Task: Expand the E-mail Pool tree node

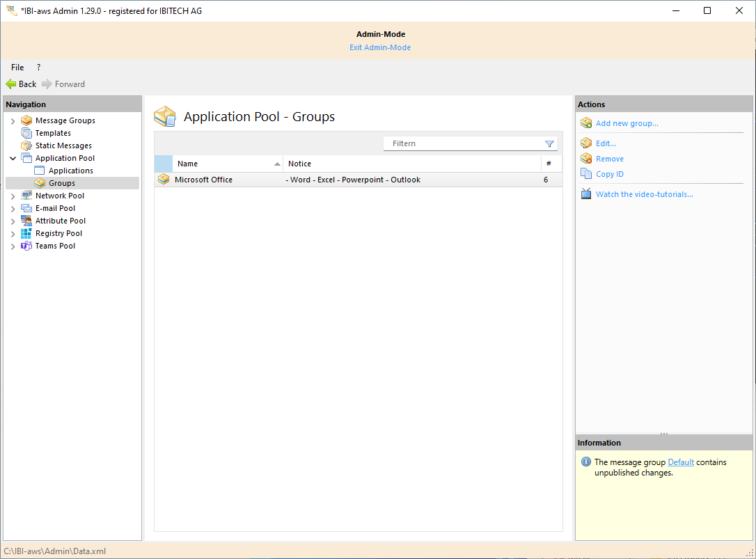Action: click(13, 209)
